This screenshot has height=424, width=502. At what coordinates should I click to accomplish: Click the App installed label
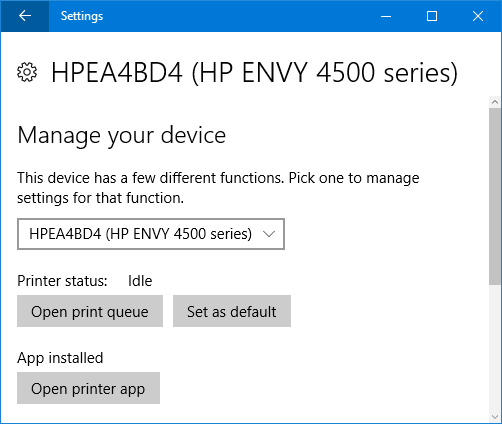point(60,358)
